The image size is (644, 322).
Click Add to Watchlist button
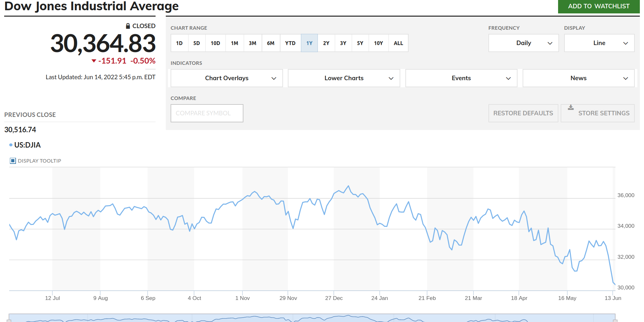pyautogui.click(x=599, y=6)
